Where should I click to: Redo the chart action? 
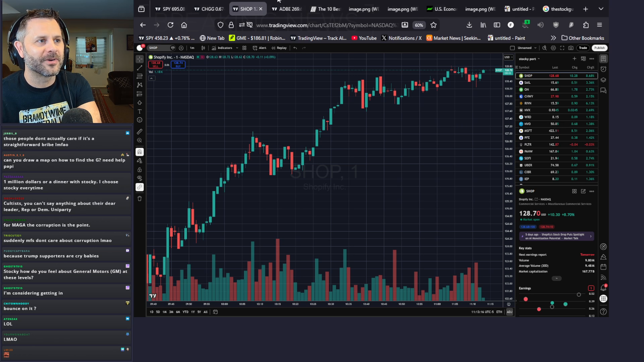[304, 48]
